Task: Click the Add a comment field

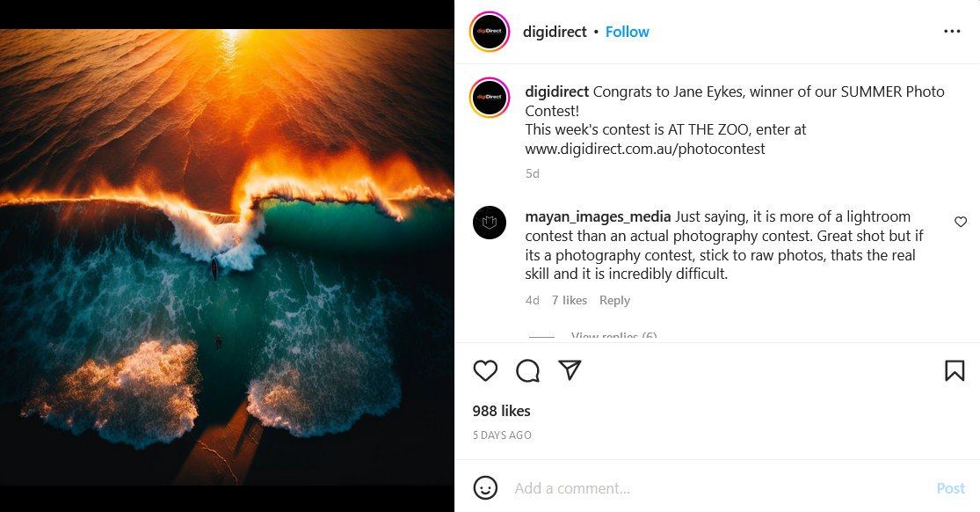Action: (x=703, y=488)
